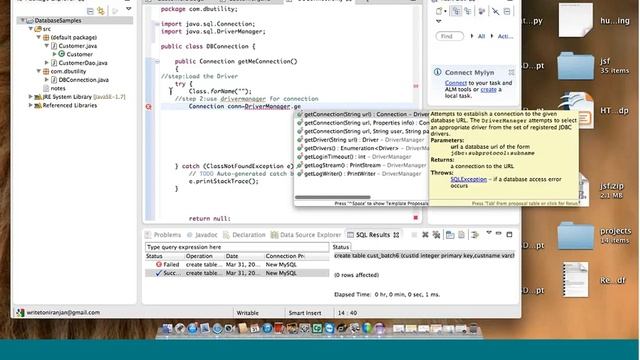Viewport: 640px width, 360px height.
Task: Expand DBConnection.java in the tree
Action: point(47,80)
